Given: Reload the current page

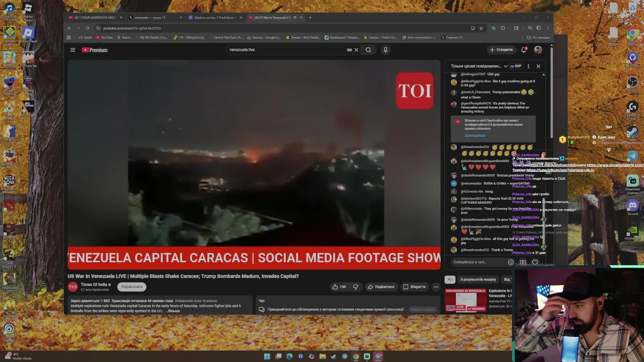Looking at the screenshot, I should (87, 28).
